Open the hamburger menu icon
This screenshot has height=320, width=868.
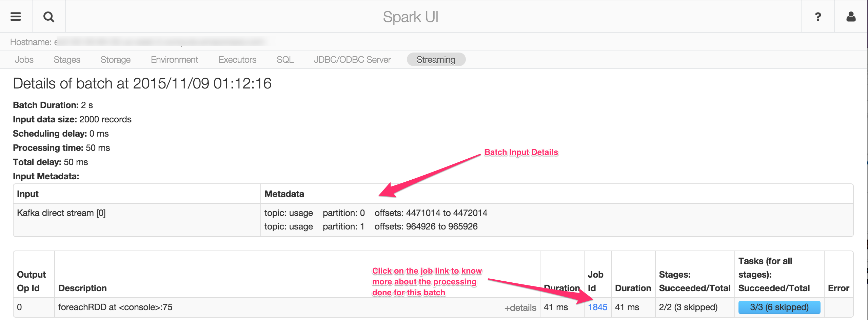[16, 17]
